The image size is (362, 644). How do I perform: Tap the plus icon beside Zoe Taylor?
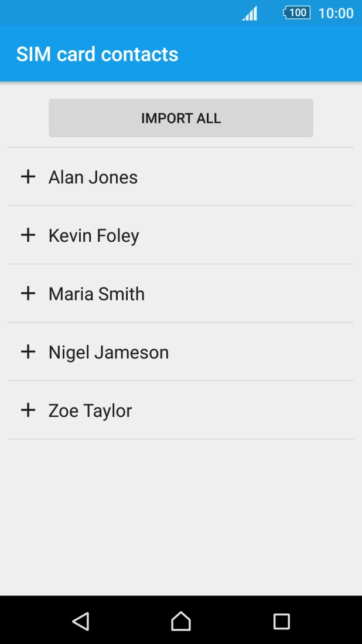coord(28,410)
